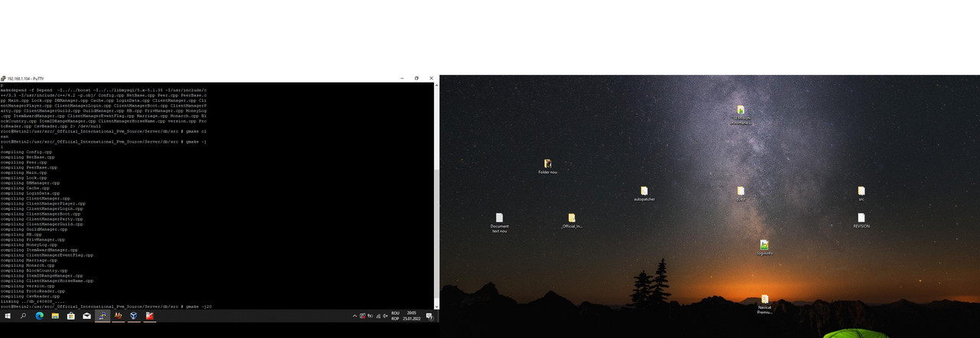Open Microsoft Store from taskbar

click(71, 316)
